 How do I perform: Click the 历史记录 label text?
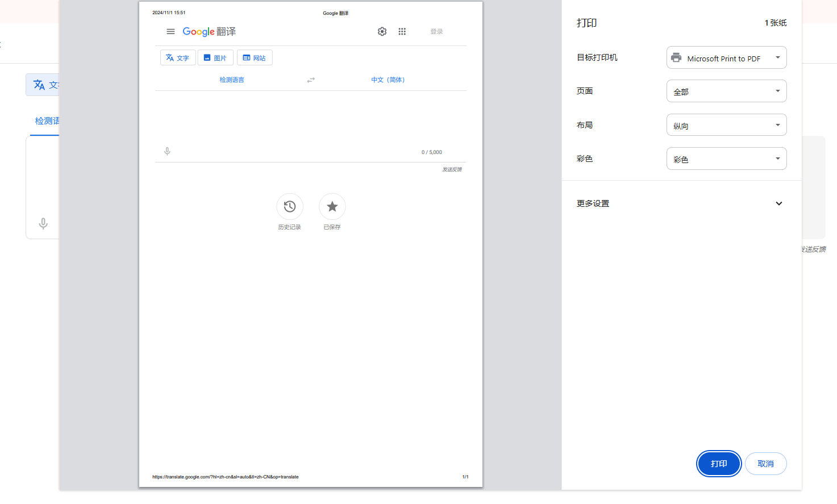coord(290,227)
